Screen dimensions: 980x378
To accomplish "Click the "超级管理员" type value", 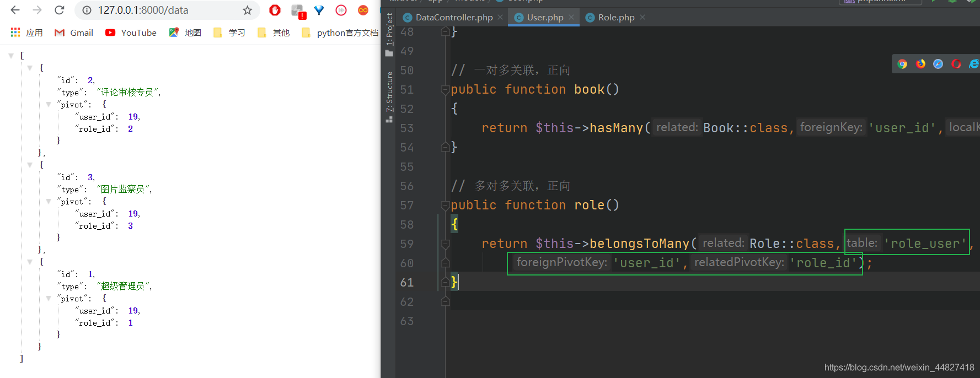I will point(123,286).
